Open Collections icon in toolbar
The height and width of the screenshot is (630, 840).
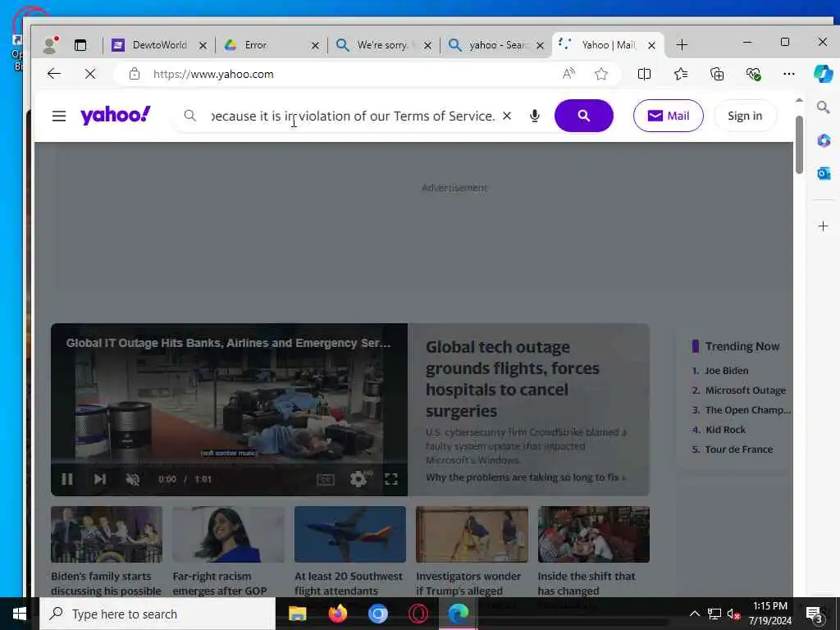(x=717, y=74)
